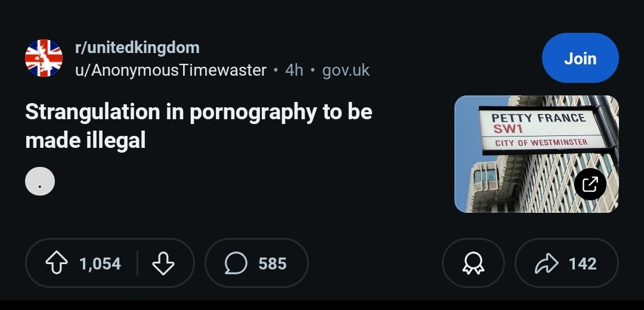Open the external link icon on the thumbnail
644x310 pixels.
[590, 184]
